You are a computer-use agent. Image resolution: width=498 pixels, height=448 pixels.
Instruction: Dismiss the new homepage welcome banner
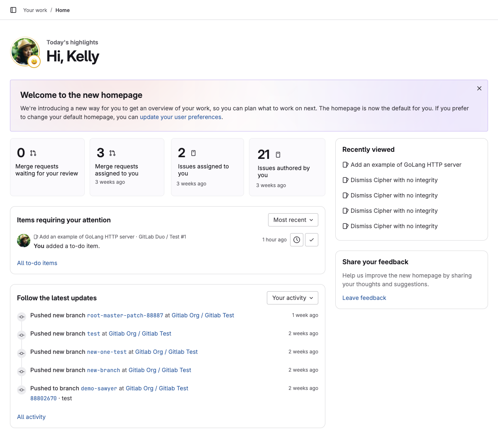tap(479, 88)
